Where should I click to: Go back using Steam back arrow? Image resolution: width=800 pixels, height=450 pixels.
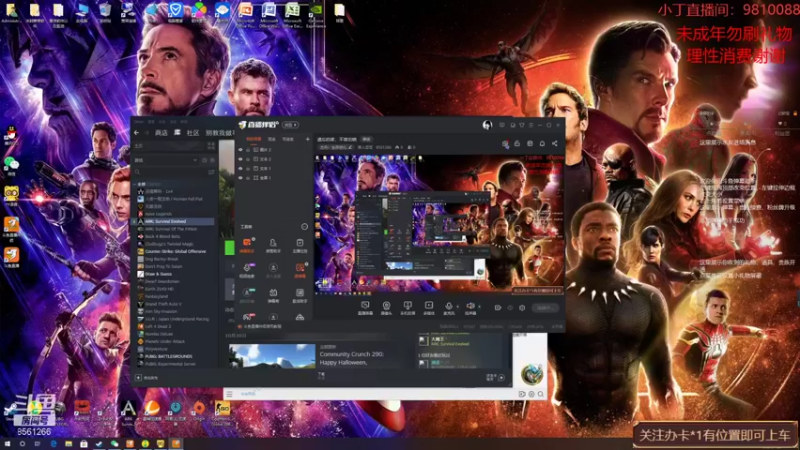click(136, 133)
